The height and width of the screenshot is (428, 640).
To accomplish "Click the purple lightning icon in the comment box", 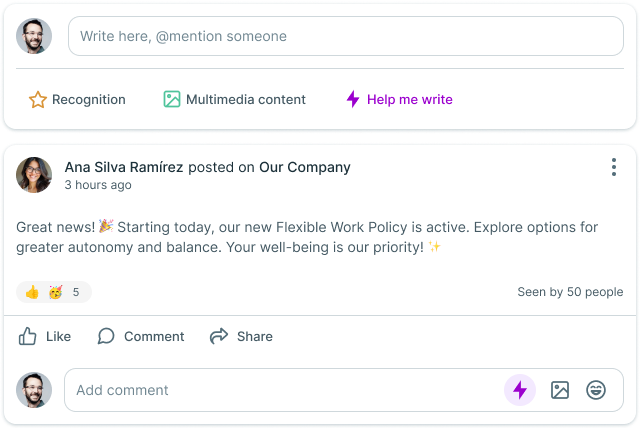I will pyautogui.click(x=519, y=390).
